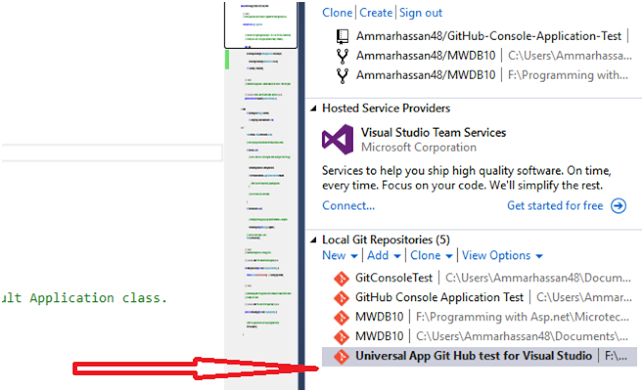Open the Clone dropdown under Local Git Repositories
Viewport: 644px width, 392px height.
(431, 256)
